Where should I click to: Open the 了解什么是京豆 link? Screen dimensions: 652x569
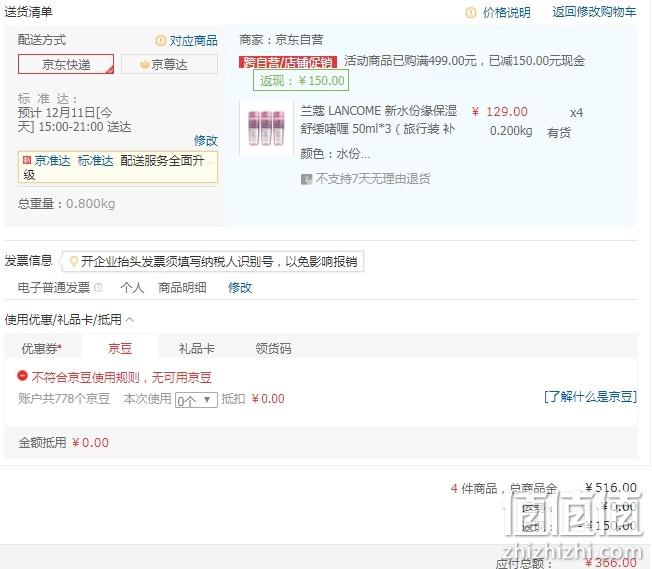pyautogui.click(x=590, y=397)
